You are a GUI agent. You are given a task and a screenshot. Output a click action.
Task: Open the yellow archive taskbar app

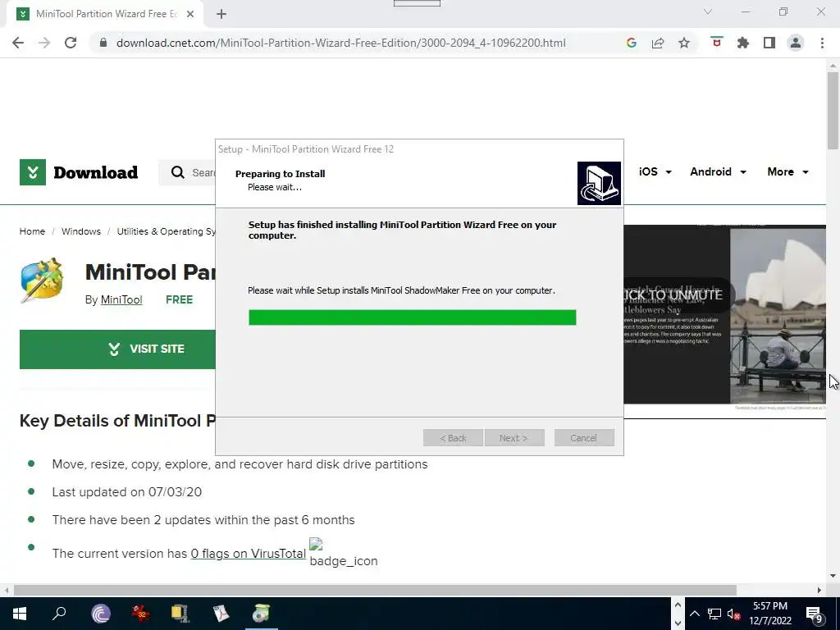click(x=180, y=614)
